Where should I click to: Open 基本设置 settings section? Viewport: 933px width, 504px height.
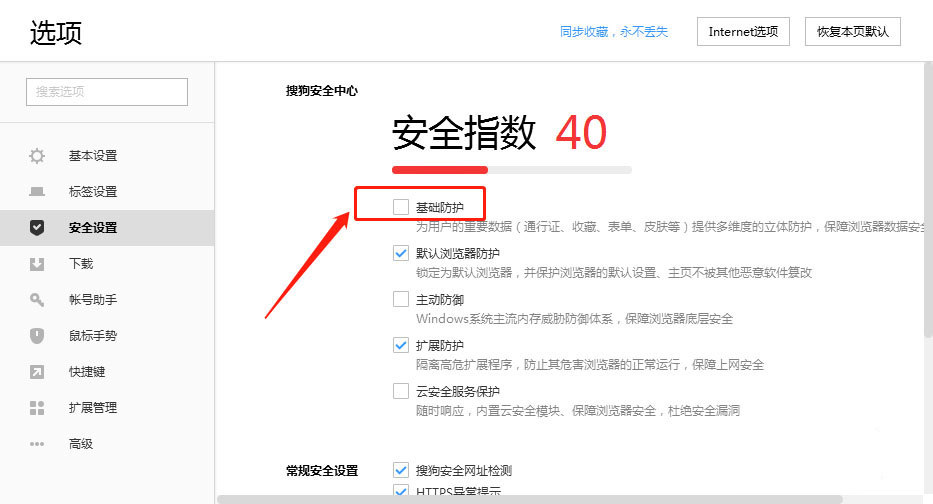click(107, 156)
